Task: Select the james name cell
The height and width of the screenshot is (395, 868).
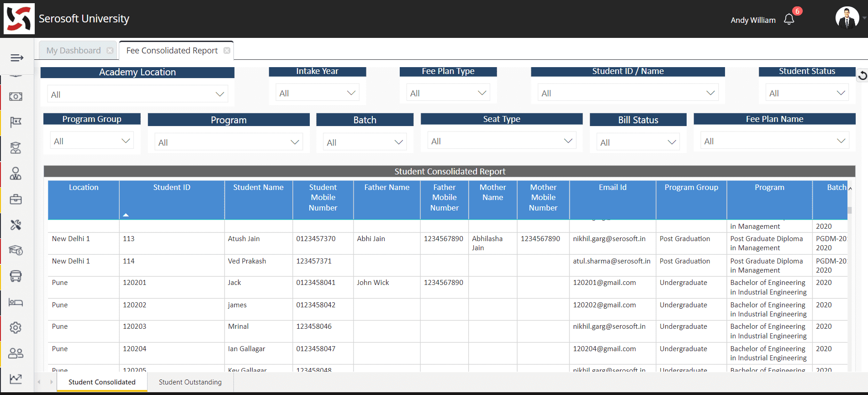Action: pos(259,309)
